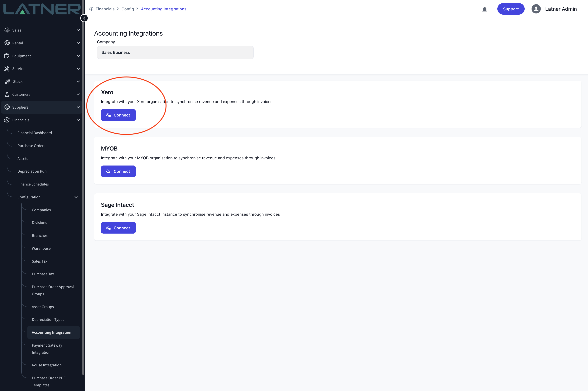
Task: Click the Sage Intacct heading text
Action: coord(117,205)
